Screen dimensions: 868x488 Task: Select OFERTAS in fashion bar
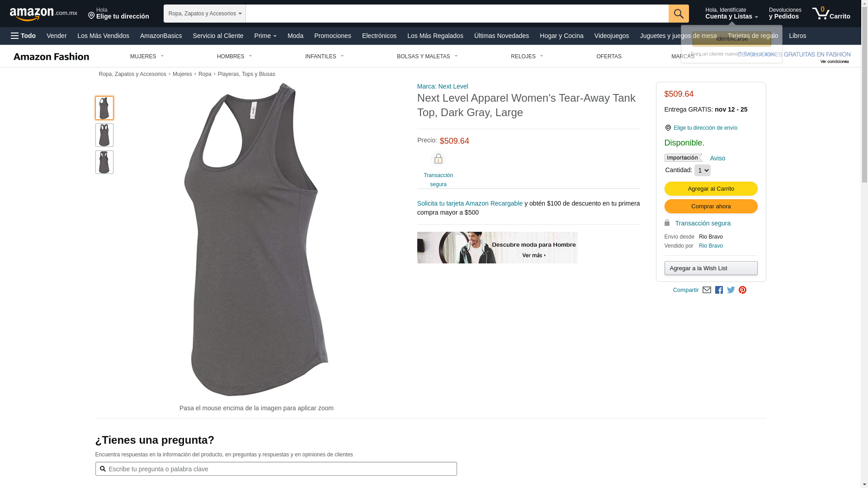coord(609,56)
